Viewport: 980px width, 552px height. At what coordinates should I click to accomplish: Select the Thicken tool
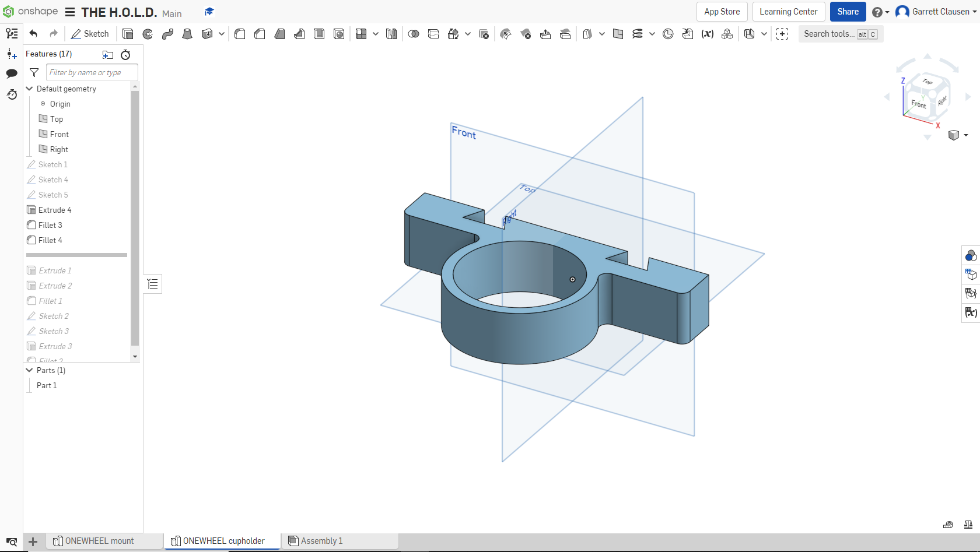click(x=206, y=34)
